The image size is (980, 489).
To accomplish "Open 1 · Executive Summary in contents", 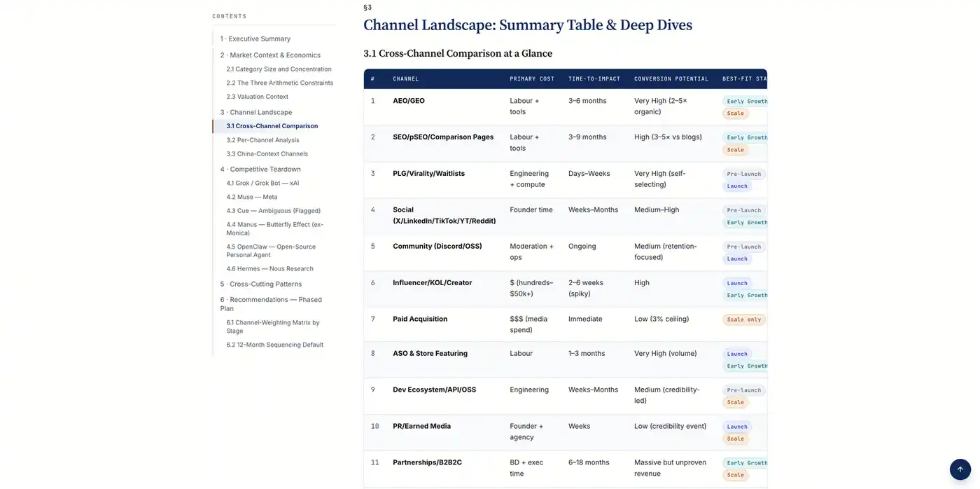I will (x=255, y=39).
